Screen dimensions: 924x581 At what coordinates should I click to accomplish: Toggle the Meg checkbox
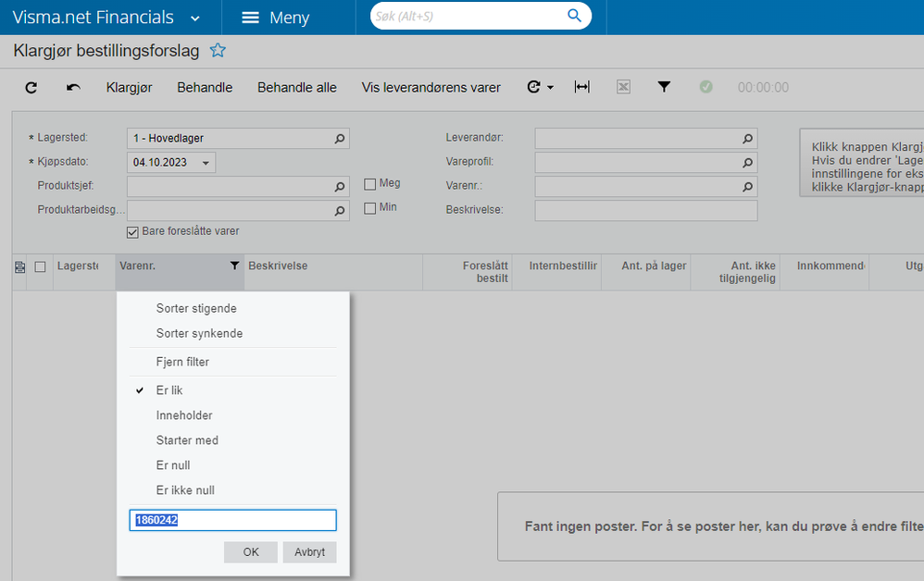coord(370,184)
